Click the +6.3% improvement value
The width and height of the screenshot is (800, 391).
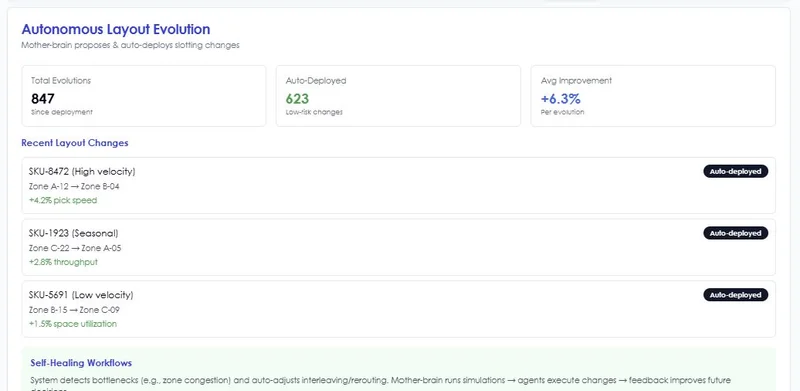click(x=561, y=99)
